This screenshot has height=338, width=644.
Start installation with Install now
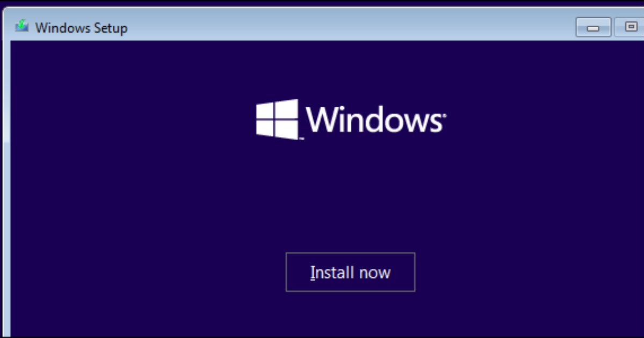(350, 272)
